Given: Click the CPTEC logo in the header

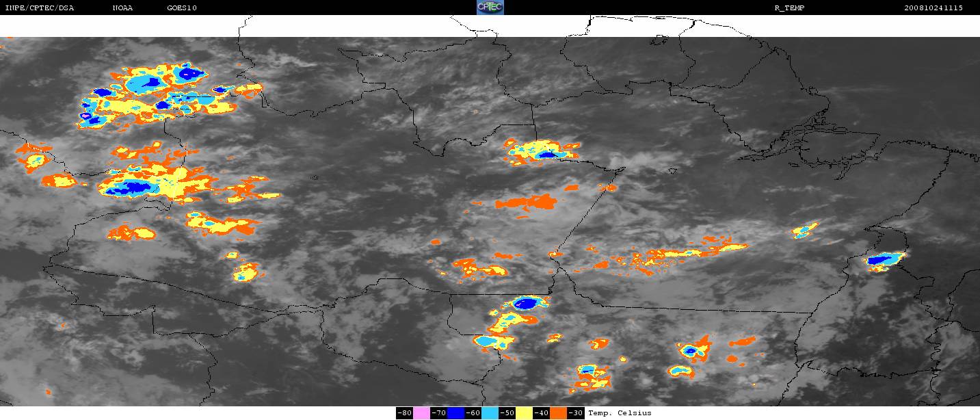Looking at the screenshot, I should pyautogui.click(x=490, y=8).
